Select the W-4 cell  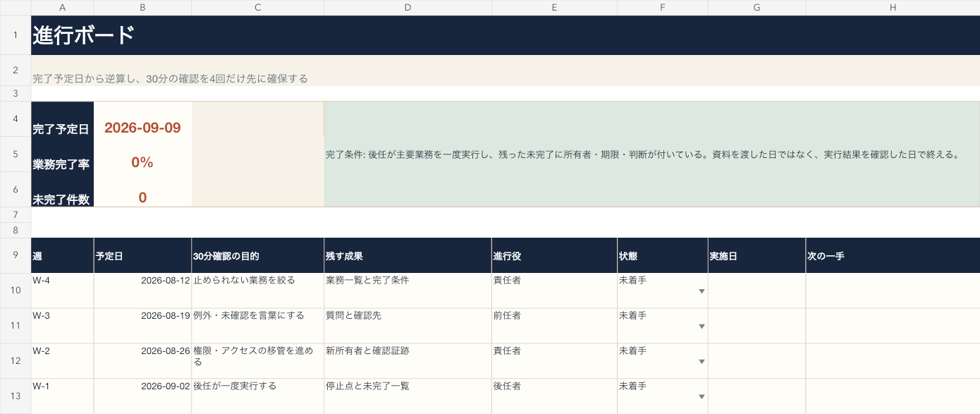coord(62,291)
